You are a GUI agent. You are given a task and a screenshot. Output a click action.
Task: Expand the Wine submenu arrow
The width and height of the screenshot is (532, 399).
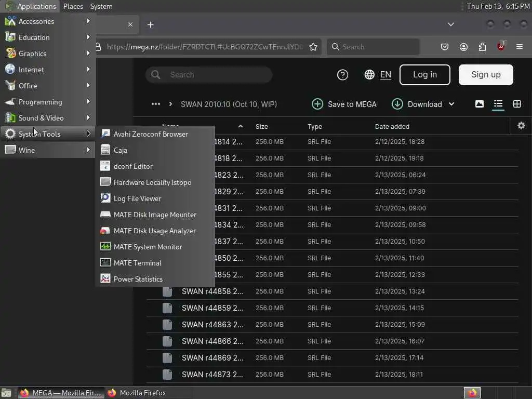pos(88,150)
